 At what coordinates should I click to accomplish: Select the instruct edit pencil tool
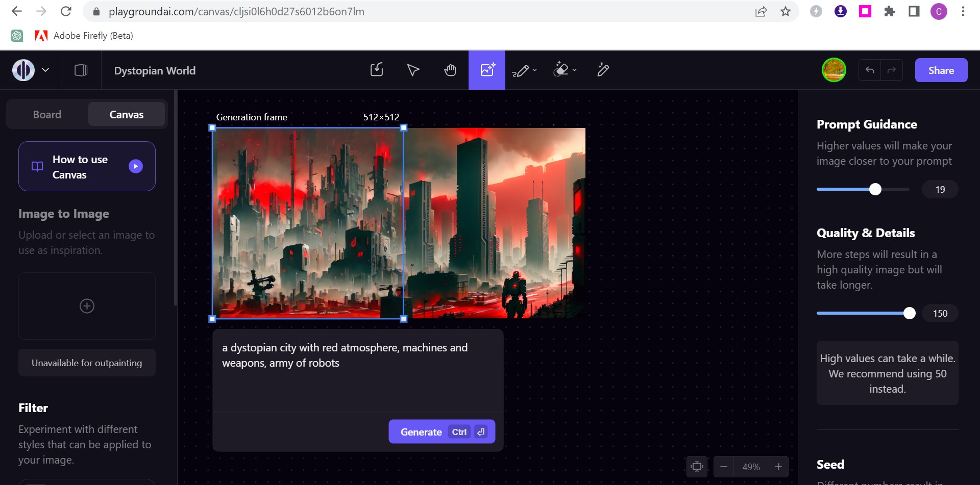(603, 70)
